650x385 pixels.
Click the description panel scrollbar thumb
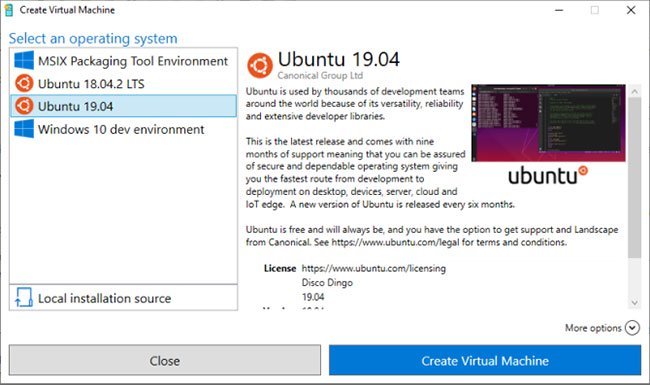pyautogui.click(x=634, y=177)
